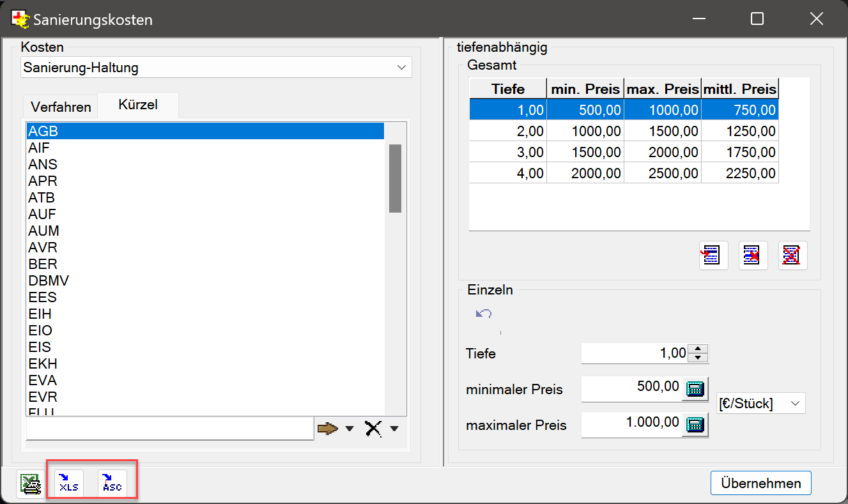The image size is (848, 504).
Task: Open dropdown arrow beside the black X
Action: (x=394, y=429)
